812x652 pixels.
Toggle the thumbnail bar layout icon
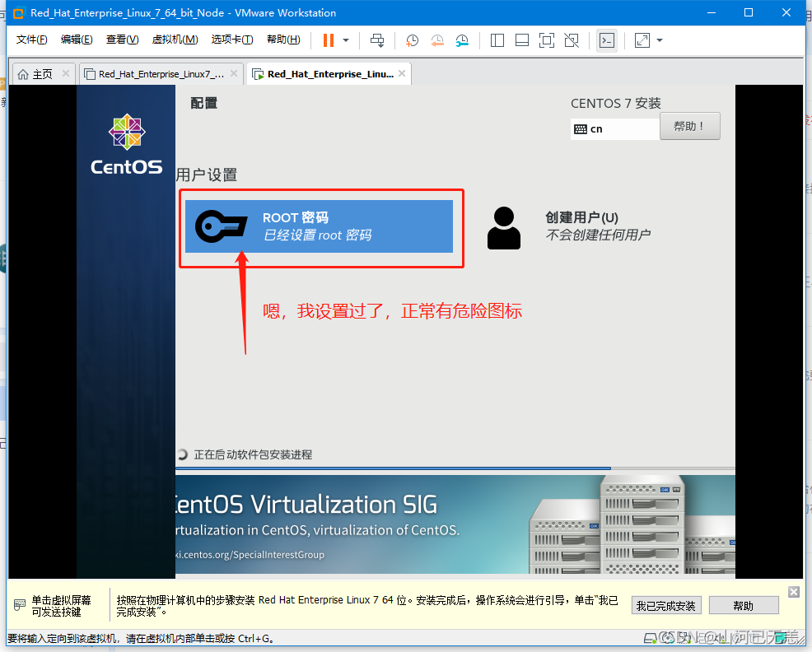[522, 40]
